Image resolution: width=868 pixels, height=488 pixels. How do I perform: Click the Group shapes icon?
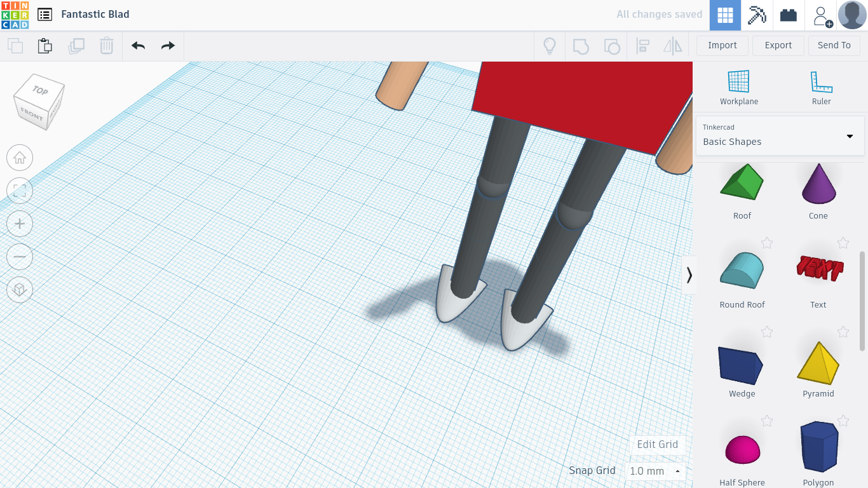[x=581, y=46]
